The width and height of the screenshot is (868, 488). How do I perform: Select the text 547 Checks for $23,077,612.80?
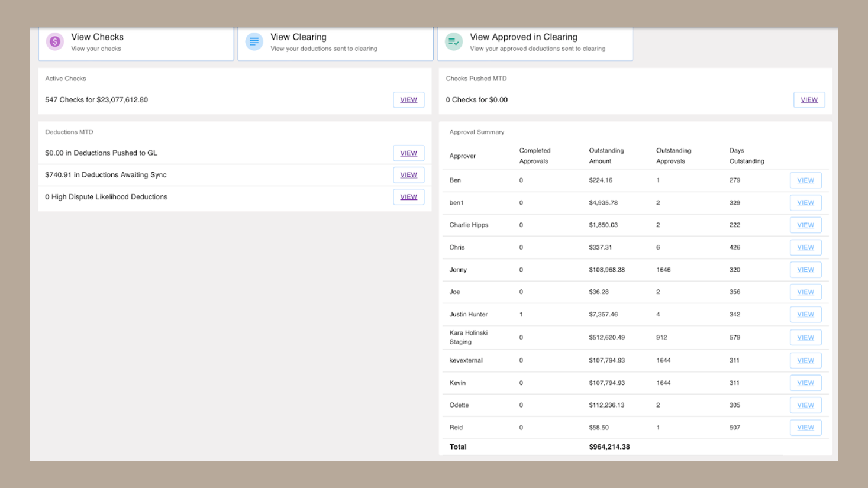pos(96,100)
